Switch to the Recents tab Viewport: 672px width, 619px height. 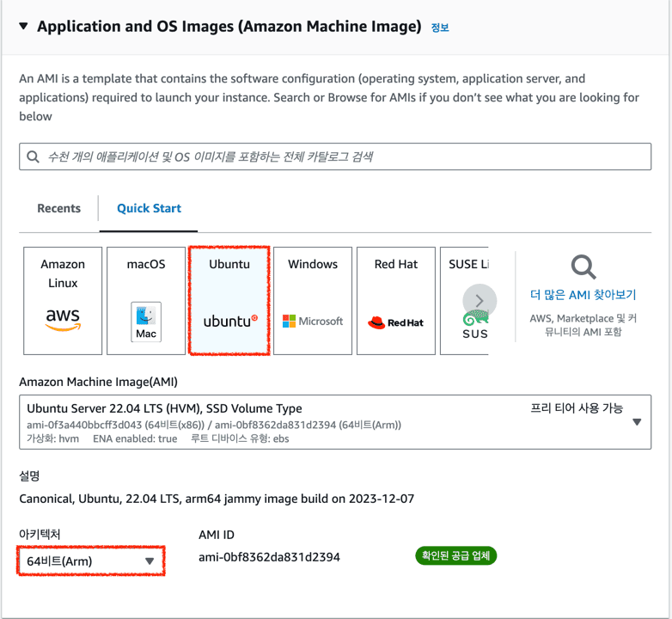point(58,208)
